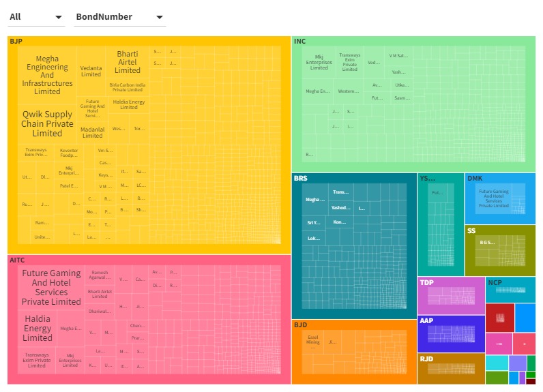The height and width of the screenshot is (392, 543).
Task: Click Ramesh Agarwal... cell in AITC
Action: 100,275
